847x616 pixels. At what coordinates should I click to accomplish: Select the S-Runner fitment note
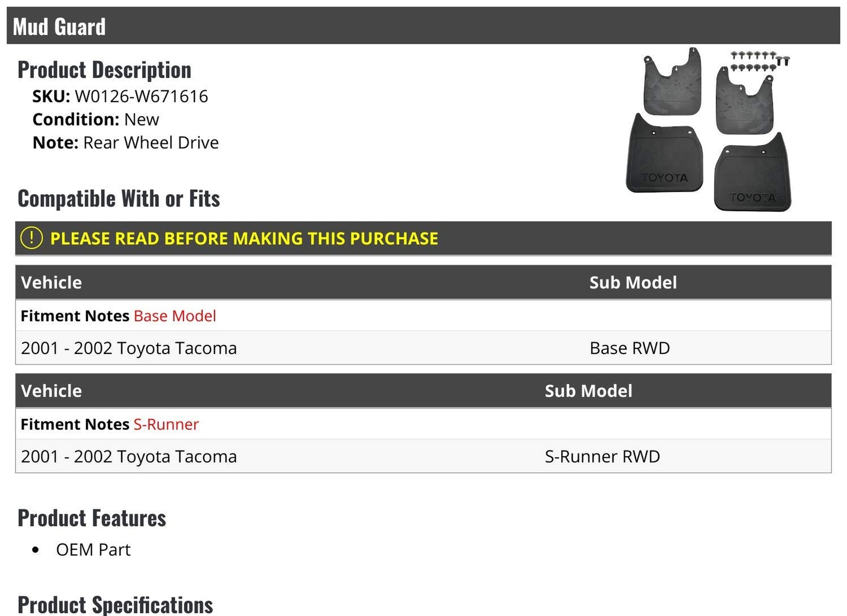[166, 424]
